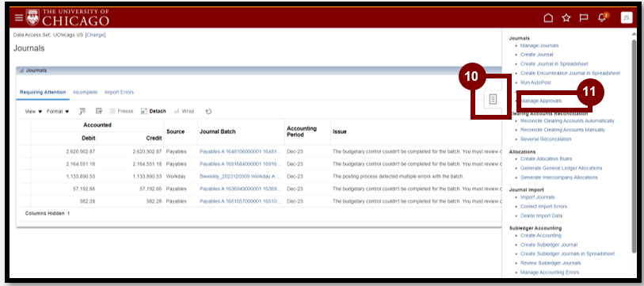This screenshot has height=286, width=644.
Task: Switch to the Incomplete tab
Action: click(85, 92)
